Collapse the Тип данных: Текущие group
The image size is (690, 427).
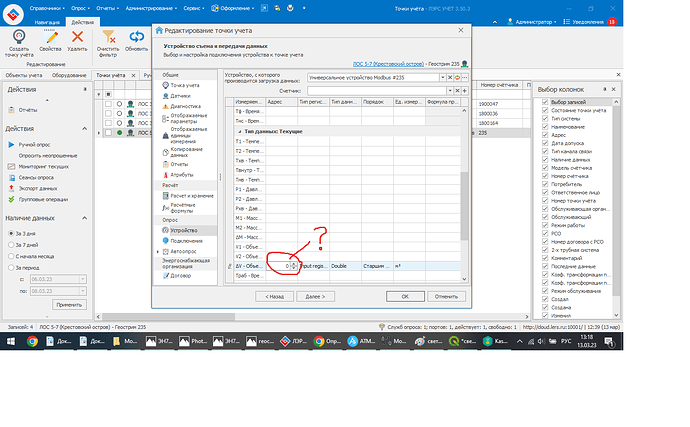[239, 132]
